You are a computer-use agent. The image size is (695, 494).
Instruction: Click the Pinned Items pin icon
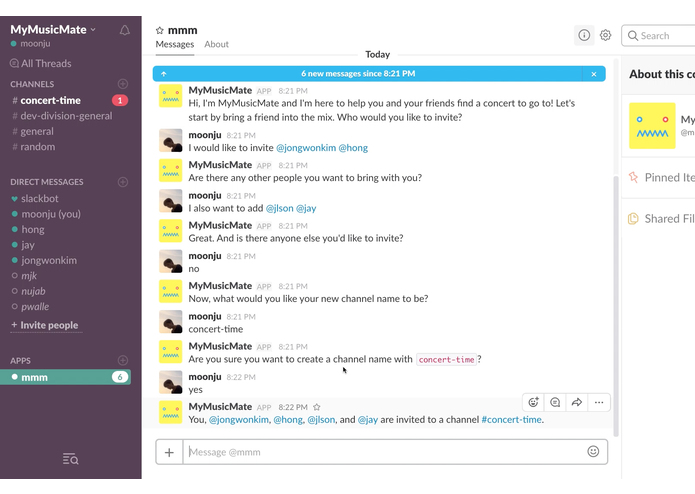click(x=633, y=178)
